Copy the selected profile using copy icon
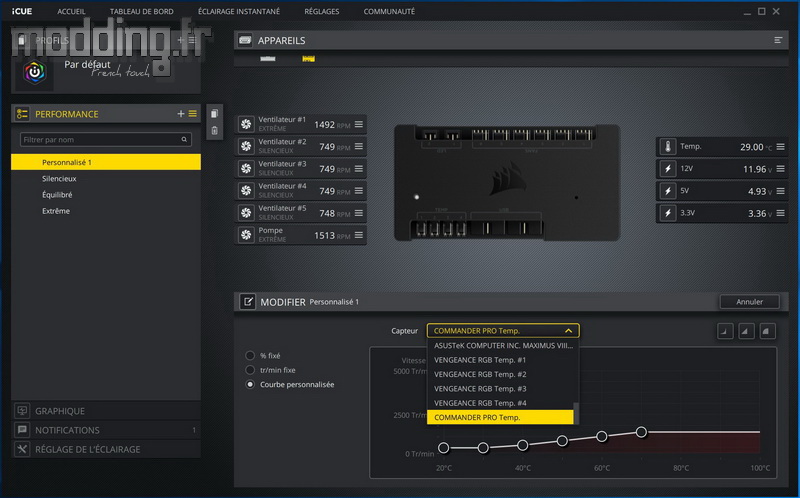The height and width of the screenshot is (498, 800). coord(214,114)
